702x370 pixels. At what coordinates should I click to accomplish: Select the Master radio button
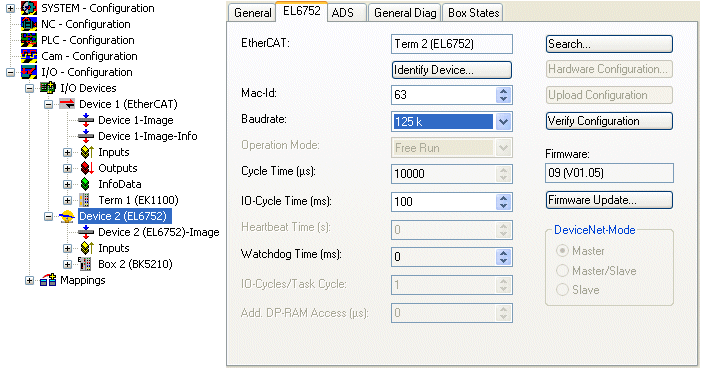(x=562, y=250)
